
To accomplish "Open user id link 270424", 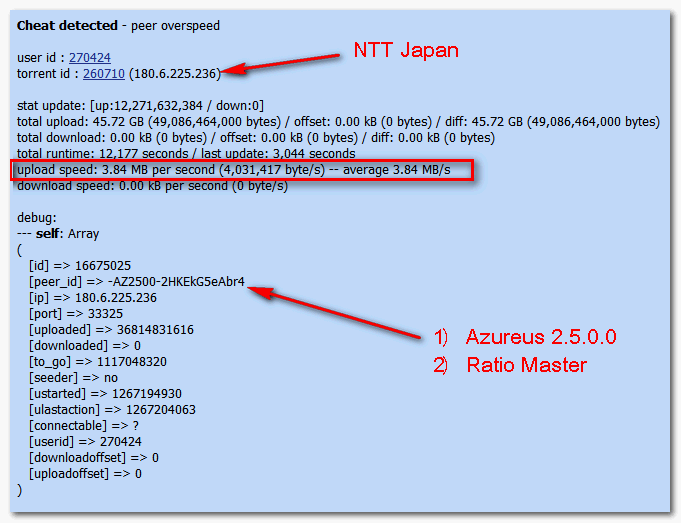I will pos(90,57).
